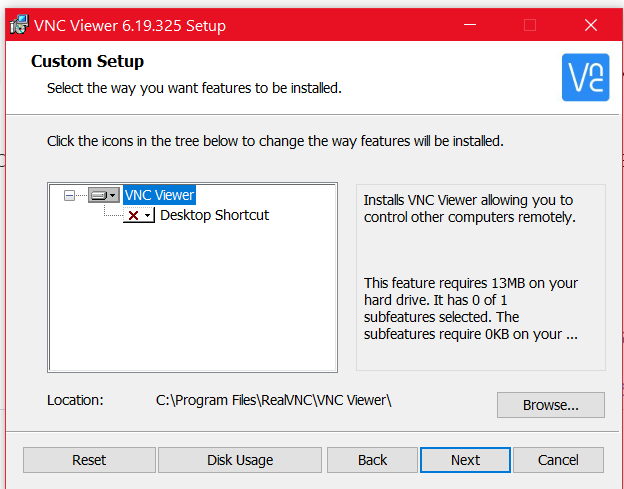Select the VNC Viewer tree item
Image resolution: width=624 pixels, height=489 pixels.
click(159, 195)
